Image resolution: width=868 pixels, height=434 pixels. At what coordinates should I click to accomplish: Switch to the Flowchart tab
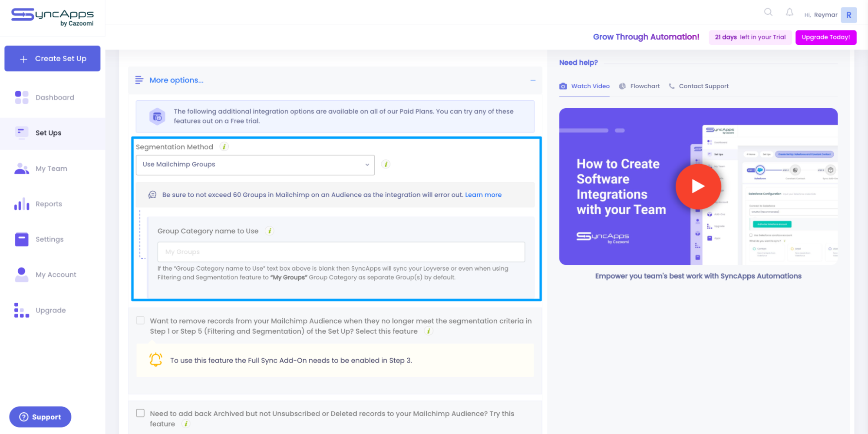[x=639, y=86]
